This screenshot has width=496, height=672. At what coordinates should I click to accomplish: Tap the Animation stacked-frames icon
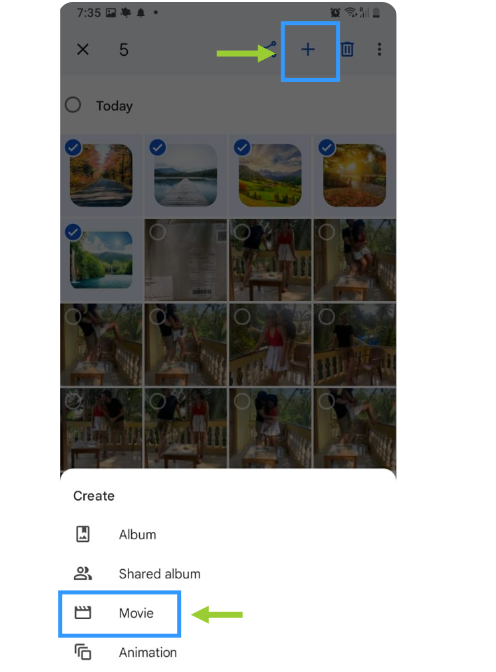(x=83, y=652)
